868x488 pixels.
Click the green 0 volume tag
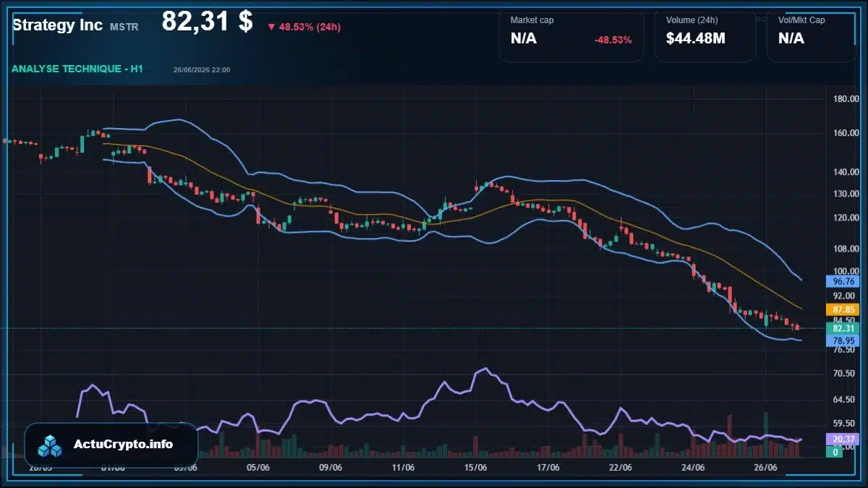(x=833, y=452)
